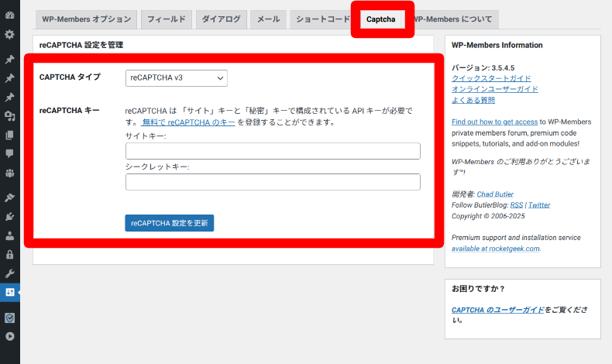Open the Users person icon
Viewport: 612px width, 364px height.
pyautogui.click(x=10, y=235)
